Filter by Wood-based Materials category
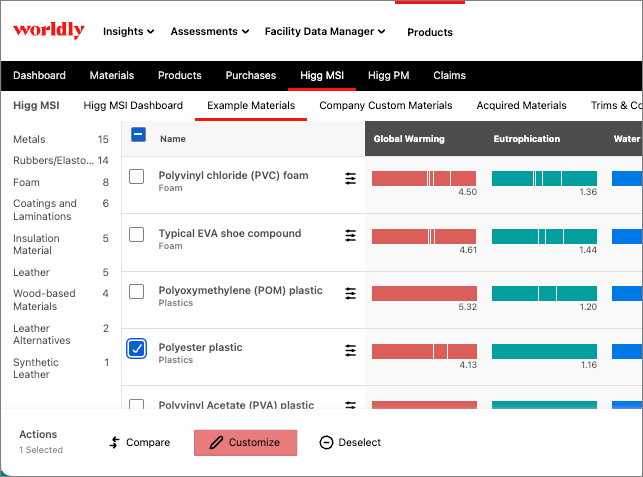643x477 pixels. pyautogui.click(x=61, y=300)
